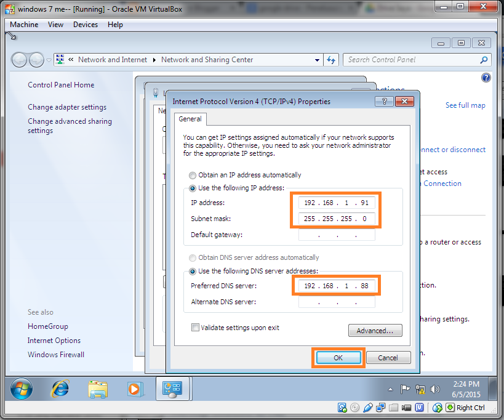The width and height of the screenshot is (504, 420).
Task: Click the Preferred DNS server field
Action: (x=337, y=286)
